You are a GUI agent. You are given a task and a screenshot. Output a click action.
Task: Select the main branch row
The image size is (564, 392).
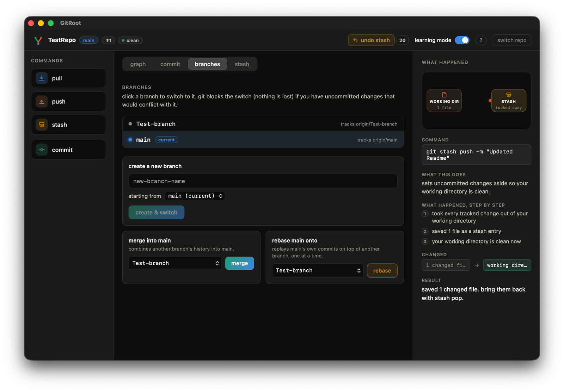tap(263, 140)
